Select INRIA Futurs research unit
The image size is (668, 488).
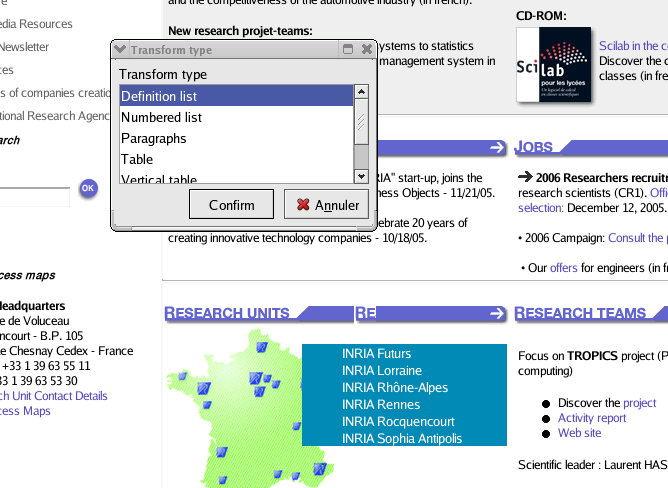pyautogui.click(x=376, y=353)
